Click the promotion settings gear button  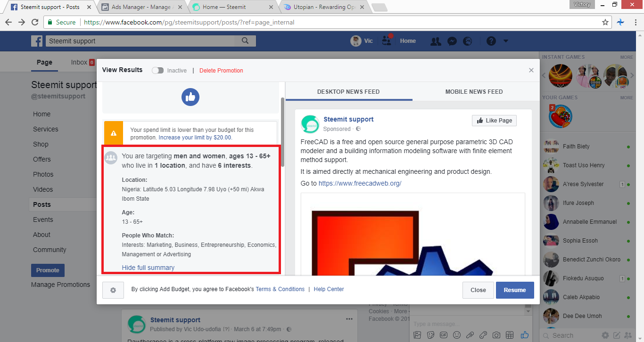click(x=113, y=290)
